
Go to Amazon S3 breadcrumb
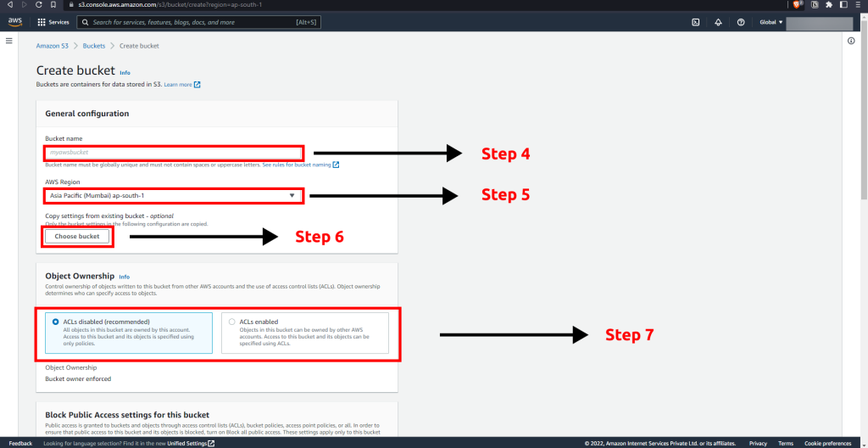[x=52, y=46]
